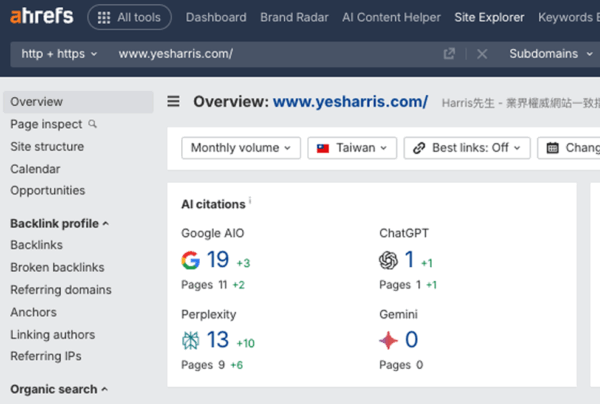Click the Gemini star icon
Screen dimensions: 600x404
pyautogui.click(x=388, y=340)
